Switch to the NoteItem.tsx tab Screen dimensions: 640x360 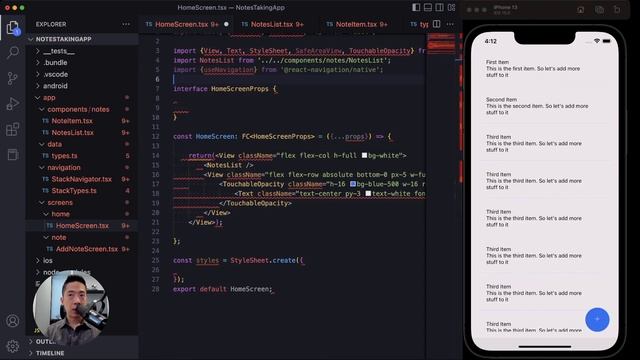click(357, 24)
